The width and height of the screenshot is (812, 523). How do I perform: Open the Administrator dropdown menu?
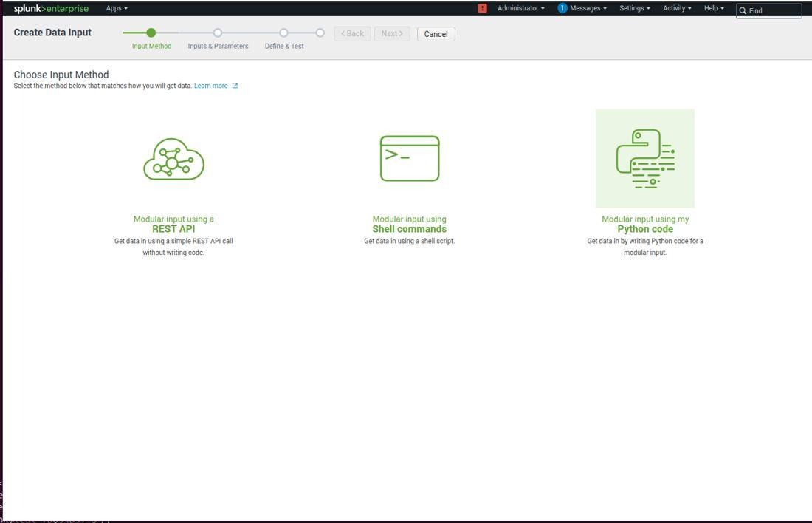click(x=521, y=8)
